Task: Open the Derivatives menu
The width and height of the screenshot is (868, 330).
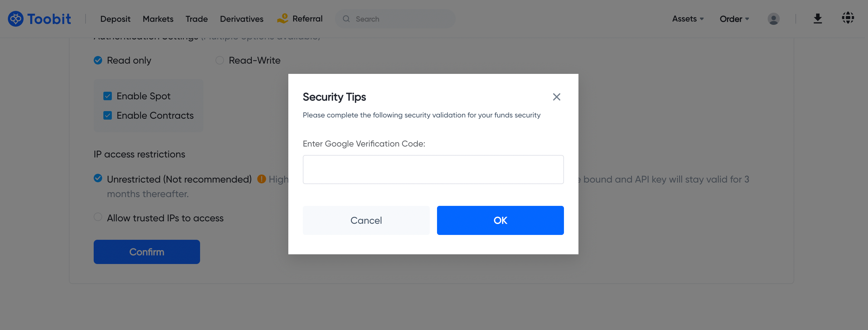Action: click(x=241, y=19)
